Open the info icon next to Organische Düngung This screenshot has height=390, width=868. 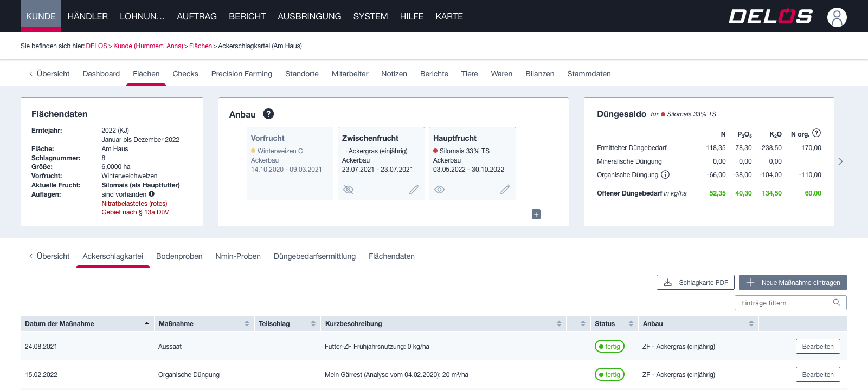point(665,174)
